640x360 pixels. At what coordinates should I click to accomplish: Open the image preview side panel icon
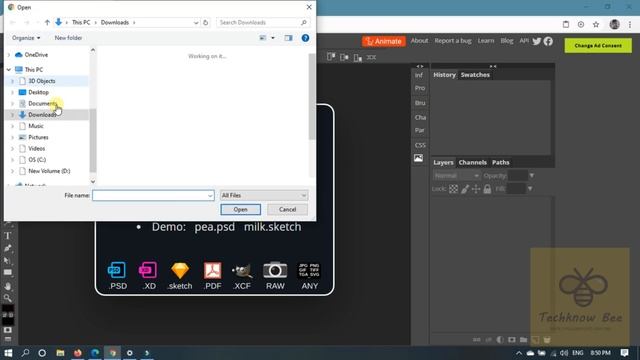tap(419, 158)
